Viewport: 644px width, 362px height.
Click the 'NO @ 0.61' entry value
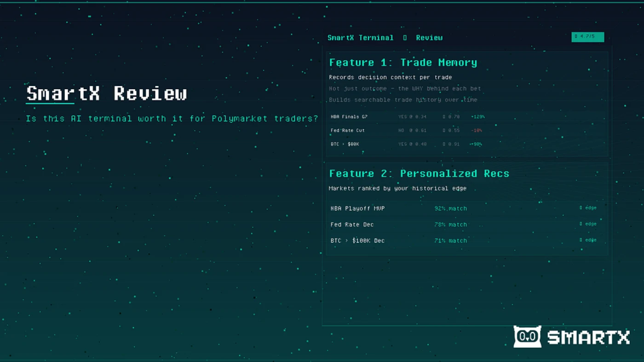tap(412, 130)
